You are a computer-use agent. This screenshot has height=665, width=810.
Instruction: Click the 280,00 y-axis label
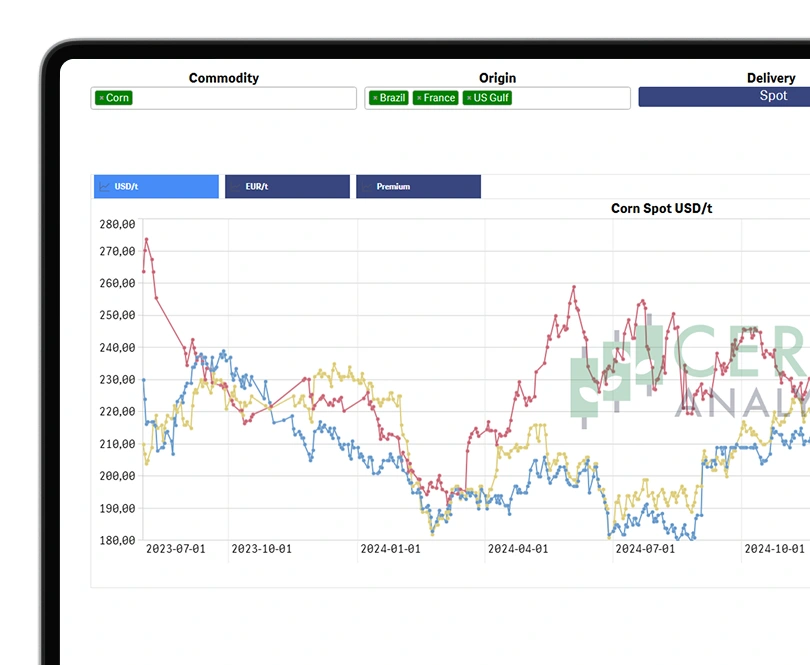(117, 224)
